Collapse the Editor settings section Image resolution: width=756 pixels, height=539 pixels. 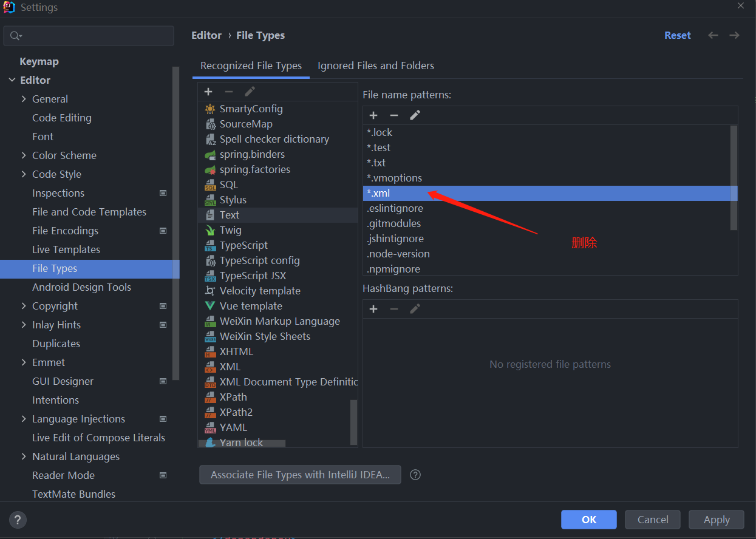tap(12, 80)
